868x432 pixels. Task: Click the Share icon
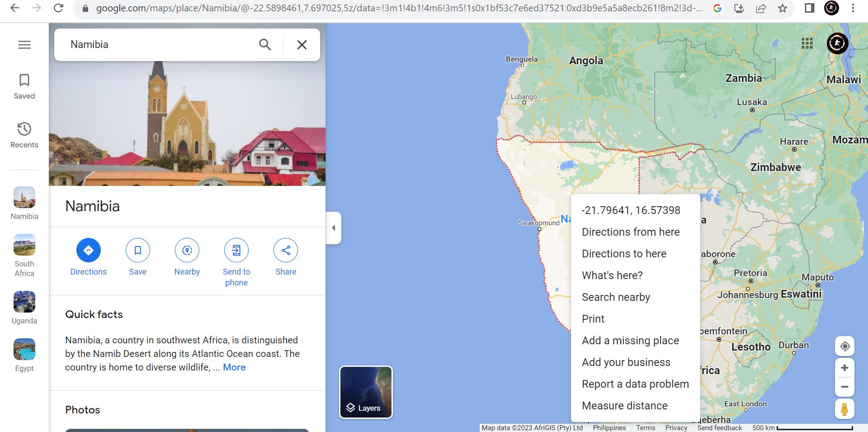[x=286, y=250]
